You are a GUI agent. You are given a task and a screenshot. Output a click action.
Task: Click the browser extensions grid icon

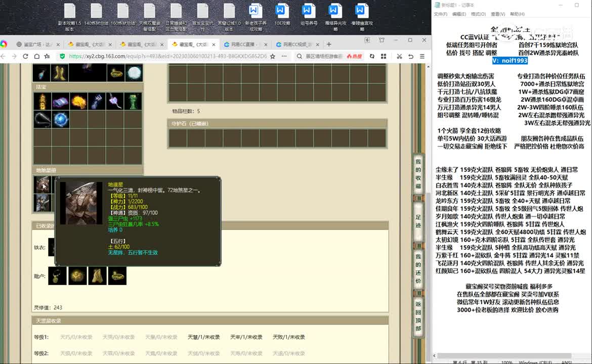(x=384, y=56)
